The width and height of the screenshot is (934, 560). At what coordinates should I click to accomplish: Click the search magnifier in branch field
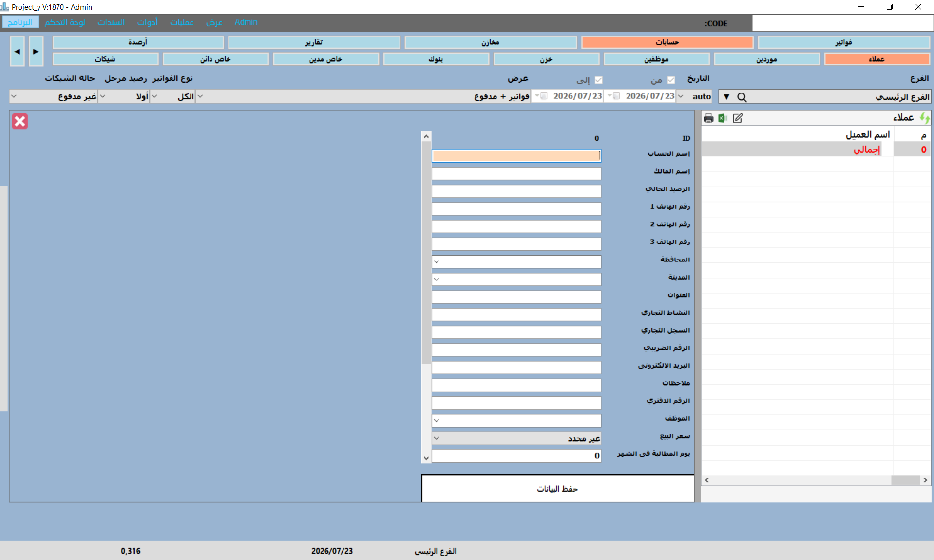pos(742,97)
